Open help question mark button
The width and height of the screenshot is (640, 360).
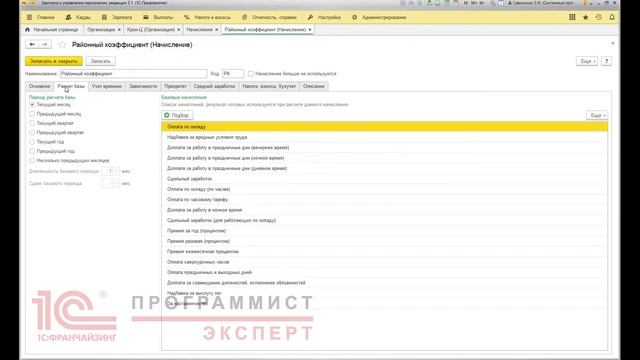[x=607, y=61]
